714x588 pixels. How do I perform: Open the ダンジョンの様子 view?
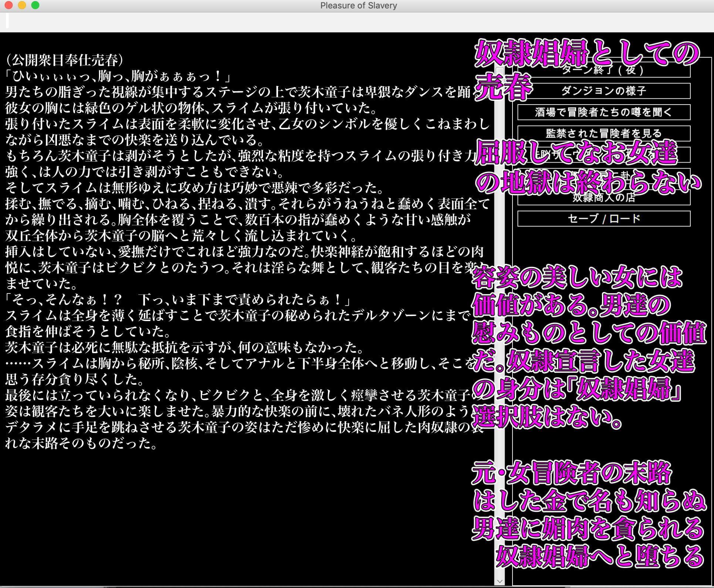603,91
